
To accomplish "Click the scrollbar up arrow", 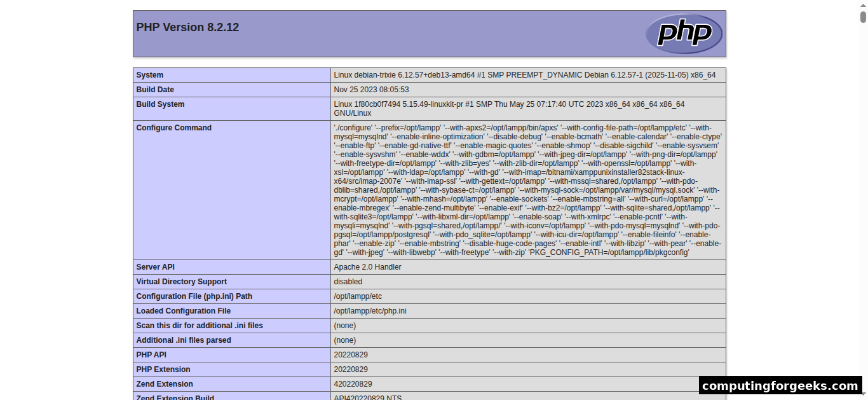I will [x=863, y=5].
